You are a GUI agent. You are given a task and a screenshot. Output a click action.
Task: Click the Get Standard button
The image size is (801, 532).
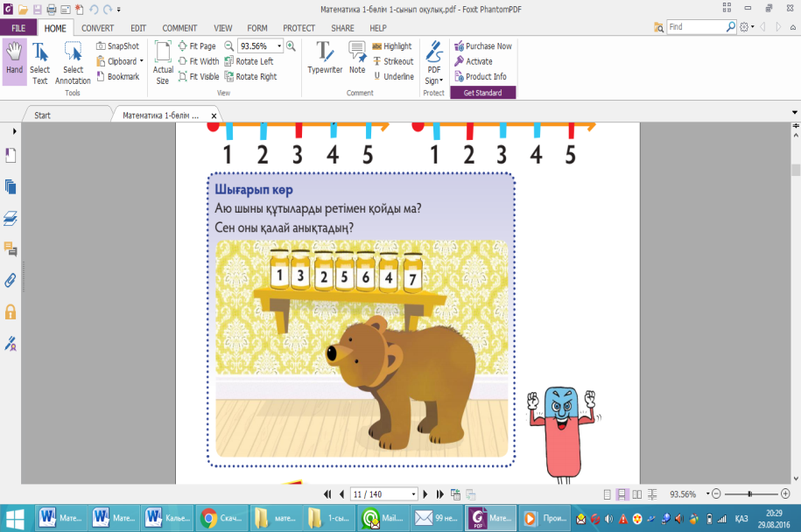click(x=482, y=93)
